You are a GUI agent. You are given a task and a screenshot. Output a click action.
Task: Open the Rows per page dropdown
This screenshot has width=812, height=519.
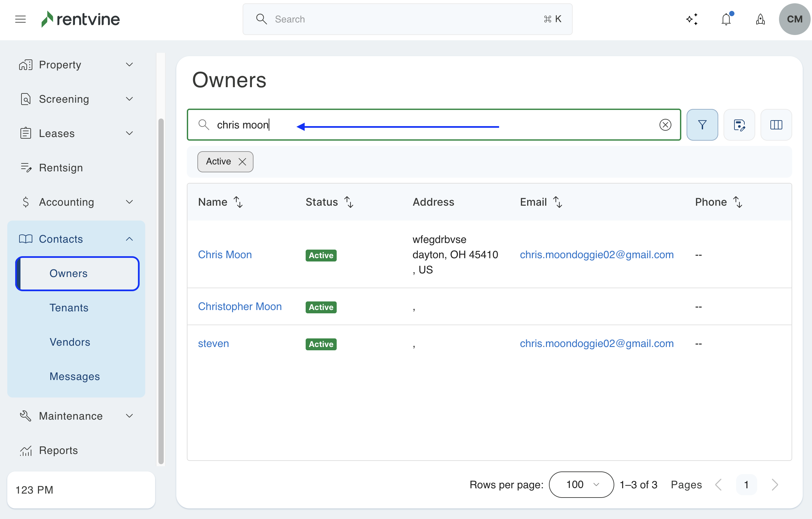pos(581,484)
